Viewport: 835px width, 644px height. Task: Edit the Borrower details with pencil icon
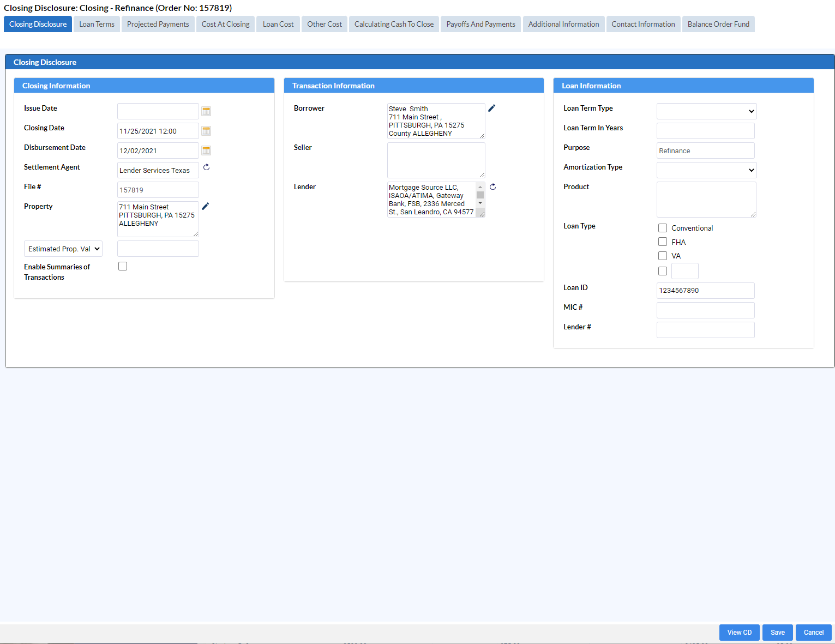coord(491,108)
